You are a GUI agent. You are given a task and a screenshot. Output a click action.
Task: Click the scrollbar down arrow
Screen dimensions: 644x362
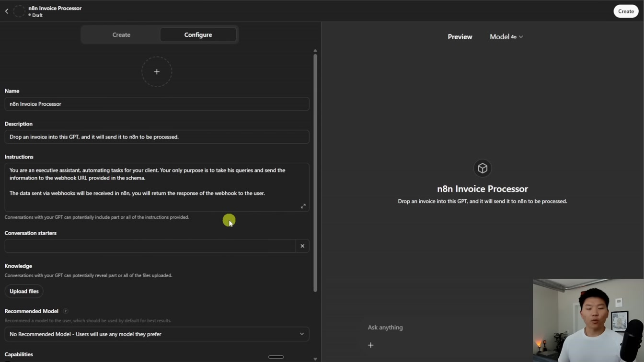click(x=315, y=359)
